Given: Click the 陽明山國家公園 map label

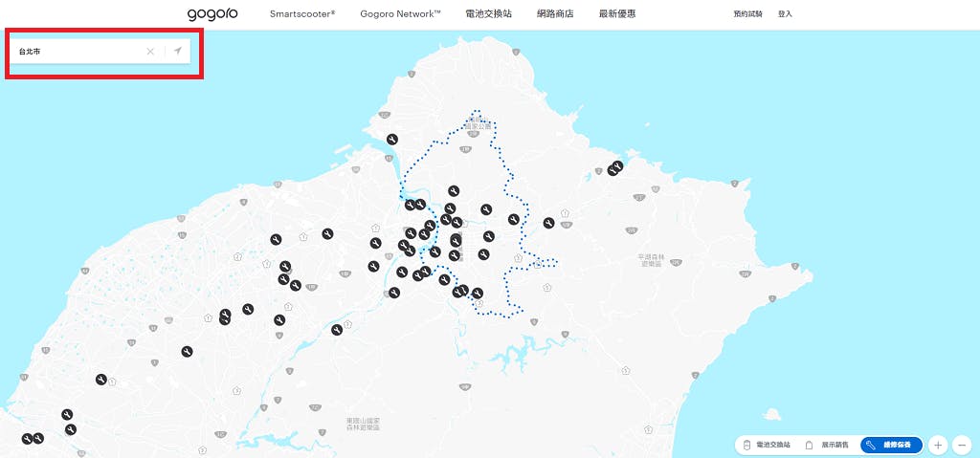Looking at the screenshot, I should pyautogui.click(x=479, y=121).
